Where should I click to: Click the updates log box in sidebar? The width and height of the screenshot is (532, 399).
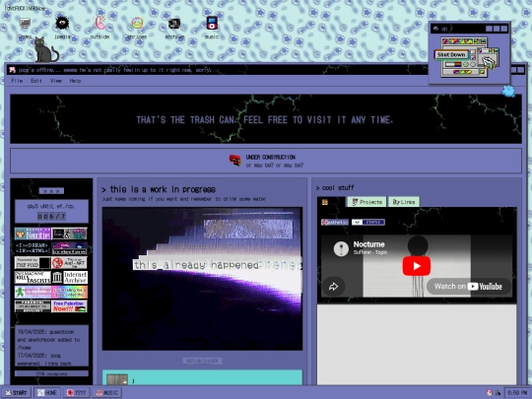(51, 346)
